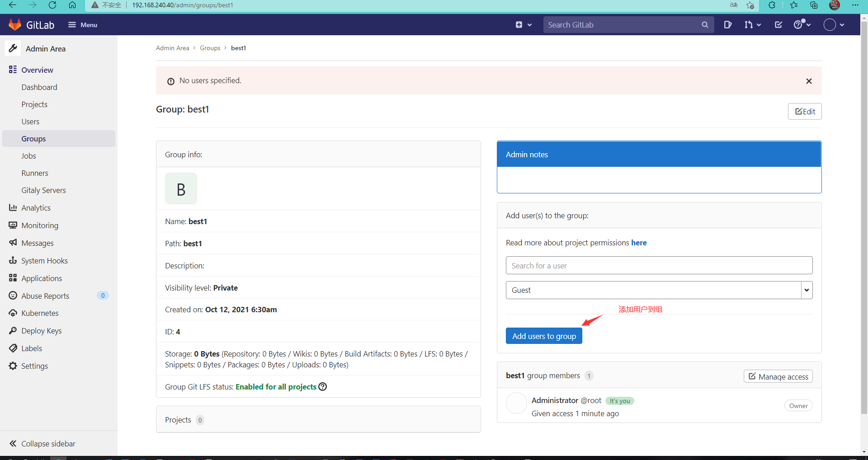Click the Deploy Keys key icon
Screen dimensions: 868x460
point(13,330)
